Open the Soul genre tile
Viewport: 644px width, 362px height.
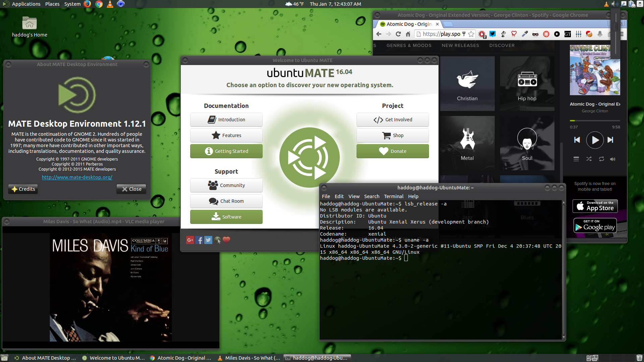(x=527, y=143)
